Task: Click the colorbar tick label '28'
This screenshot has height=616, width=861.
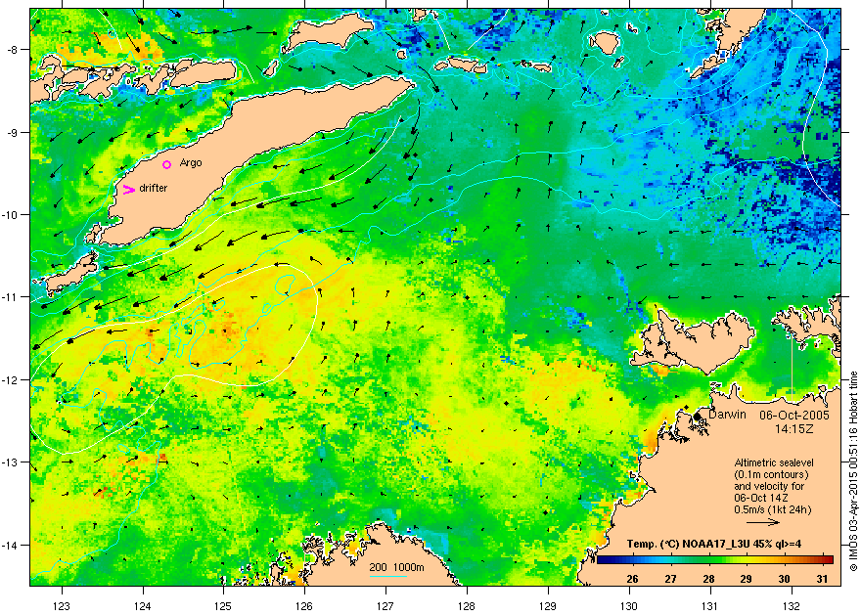Action: 708,579
